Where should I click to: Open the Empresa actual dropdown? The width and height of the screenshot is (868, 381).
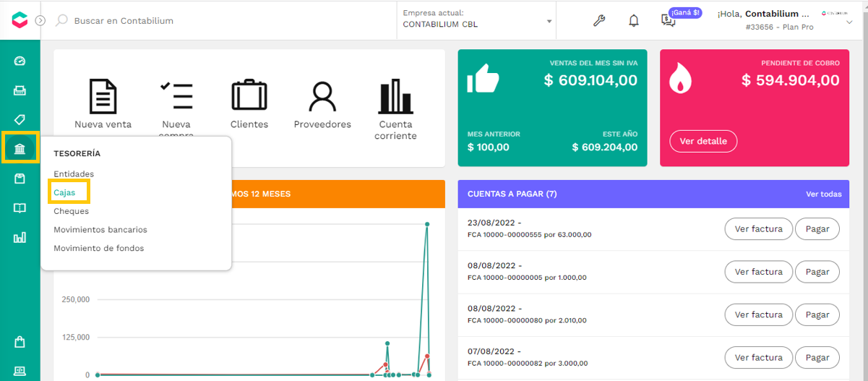pyautogui.click(x=478, y=20)
